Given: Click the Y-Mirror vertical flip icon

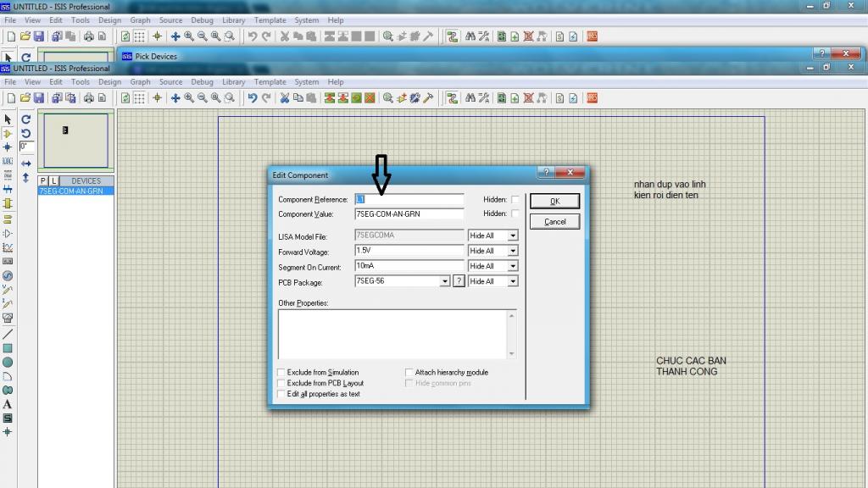Looking at the screenshot, I should pos(26,178).
